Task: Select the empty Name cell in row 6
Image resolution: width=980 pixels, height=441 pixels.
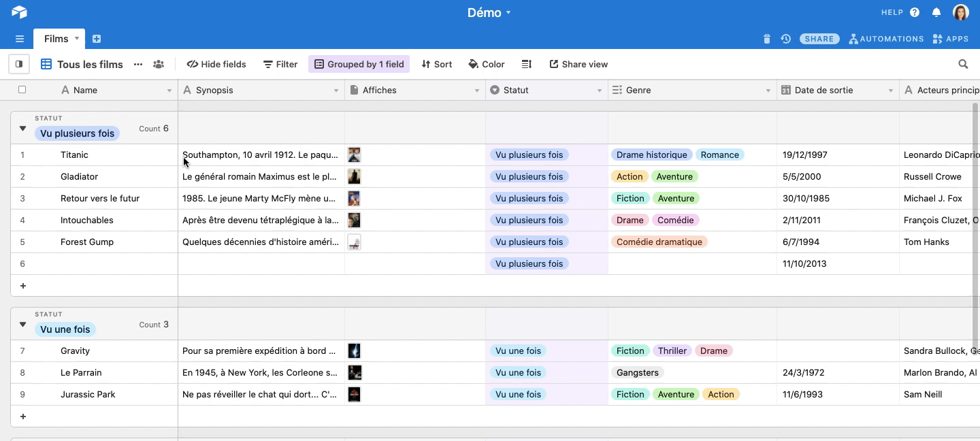Action: tap(94, 264)
